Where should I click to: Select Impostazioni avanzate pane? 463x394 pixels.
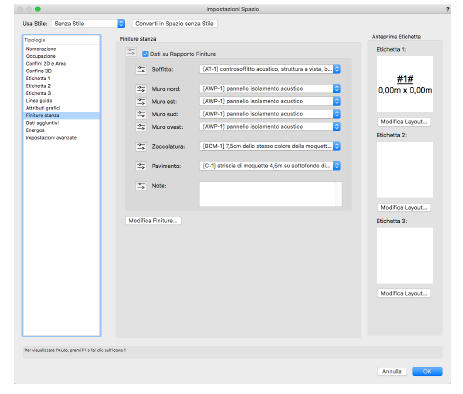[61, 138]
